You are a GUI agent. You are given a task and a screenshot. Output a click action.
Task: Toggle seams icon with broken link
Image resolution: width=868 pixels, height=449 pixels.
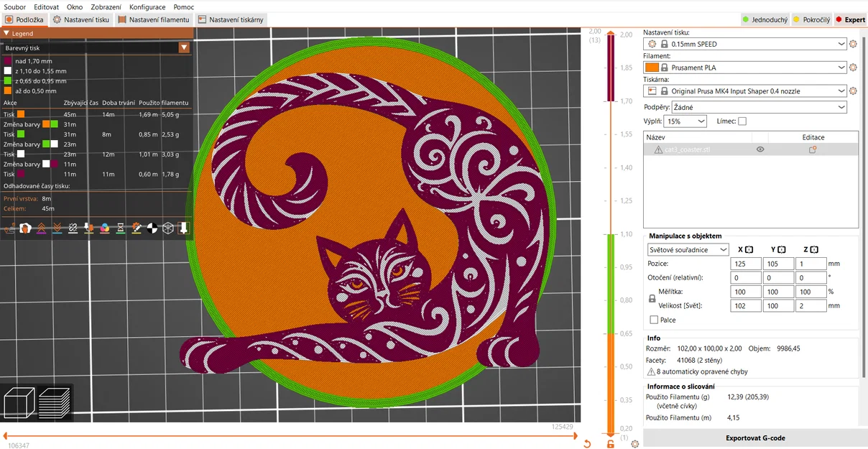73,228
